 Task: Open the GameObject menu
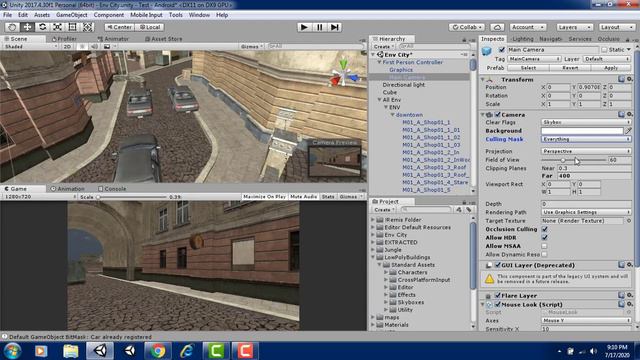pos(71,15)
